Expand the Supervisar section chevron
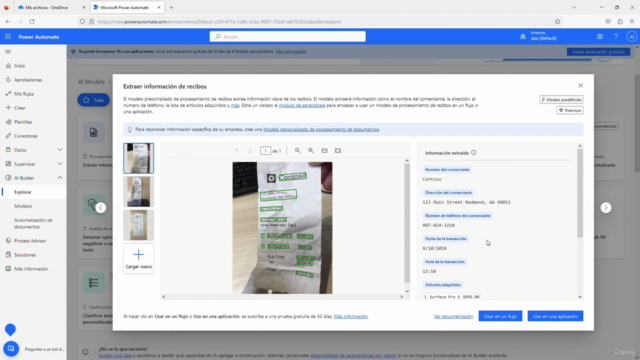Image resolution: width=640 pixels, height=360 pixels. [60, 164]
